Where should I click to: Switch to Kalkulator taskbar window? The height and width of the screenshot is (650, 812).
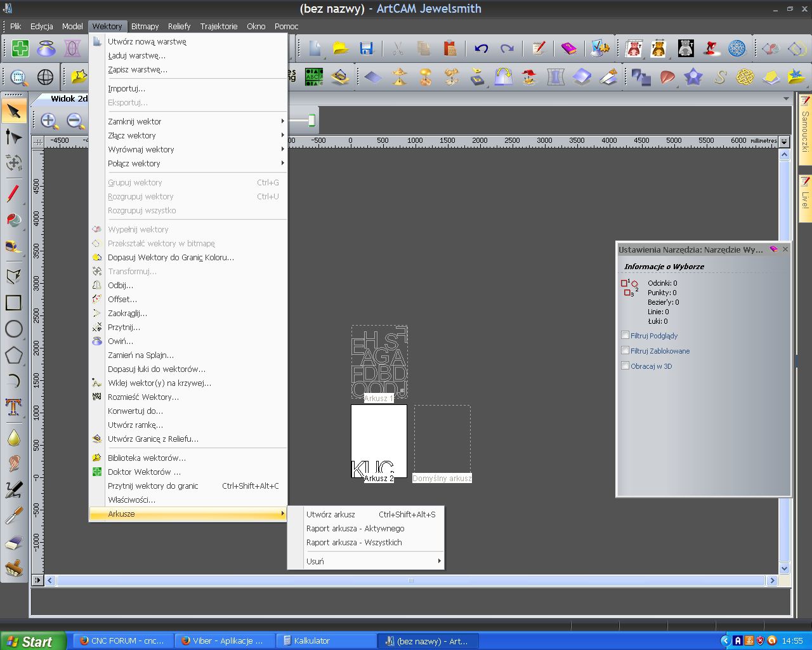(x=326, y=641)
